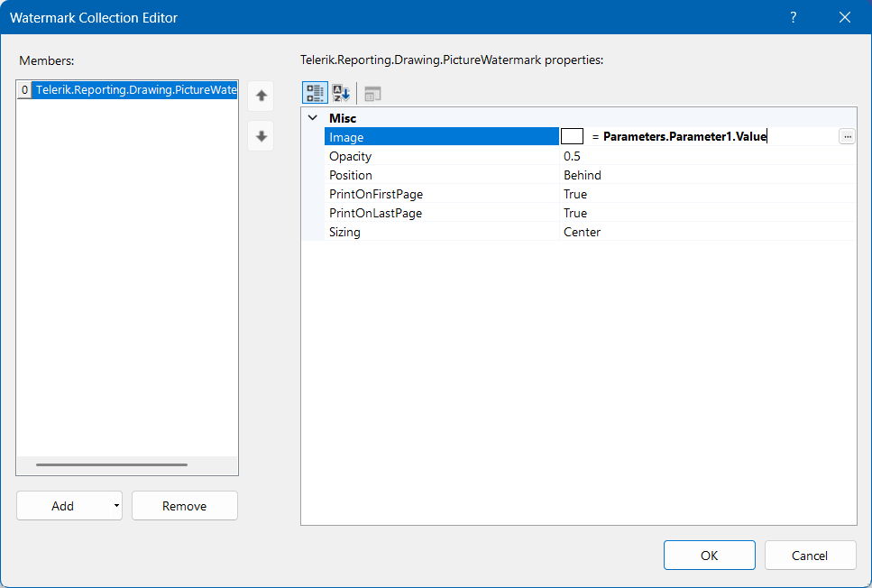The width and height of the screenshot is (872, 588).
Task: Move member up with arrow button
Action: (x=261, y=95)
